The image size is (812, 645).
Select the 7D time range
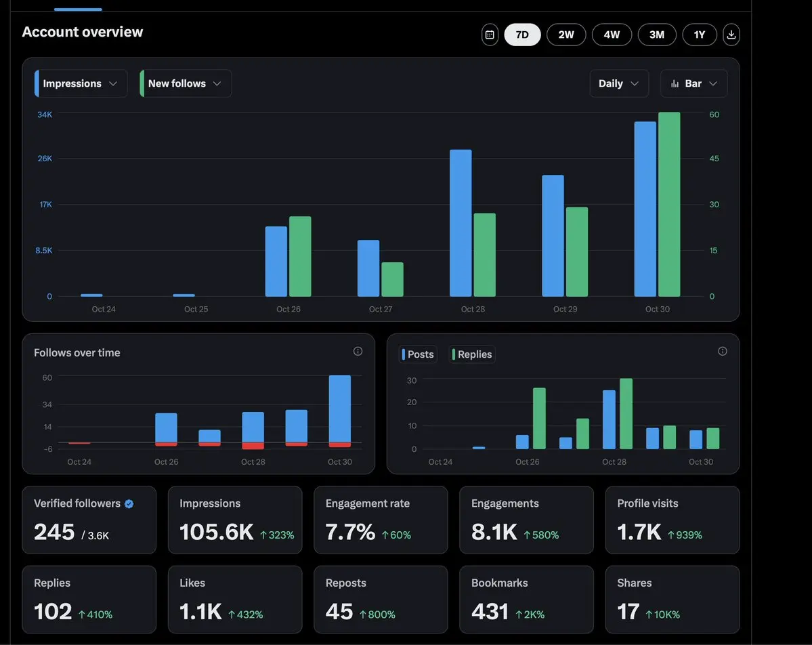pyautogui.click(x=522, y=35)
